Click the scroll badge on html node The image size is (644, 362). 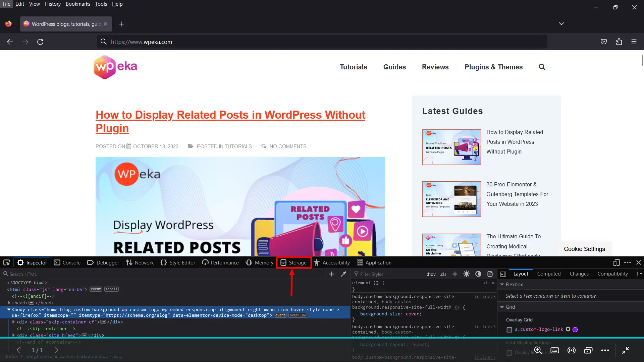pos(111,289)
